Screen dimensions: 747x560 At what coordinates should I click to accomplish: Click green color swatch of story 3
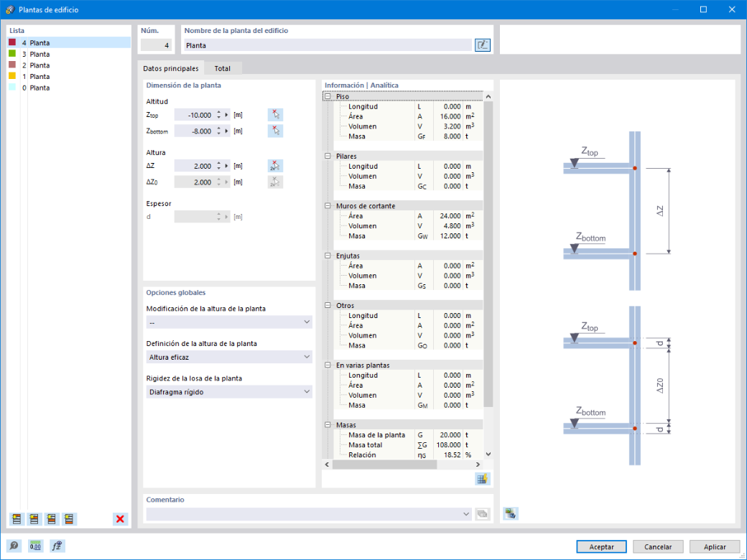click(12, 54)
